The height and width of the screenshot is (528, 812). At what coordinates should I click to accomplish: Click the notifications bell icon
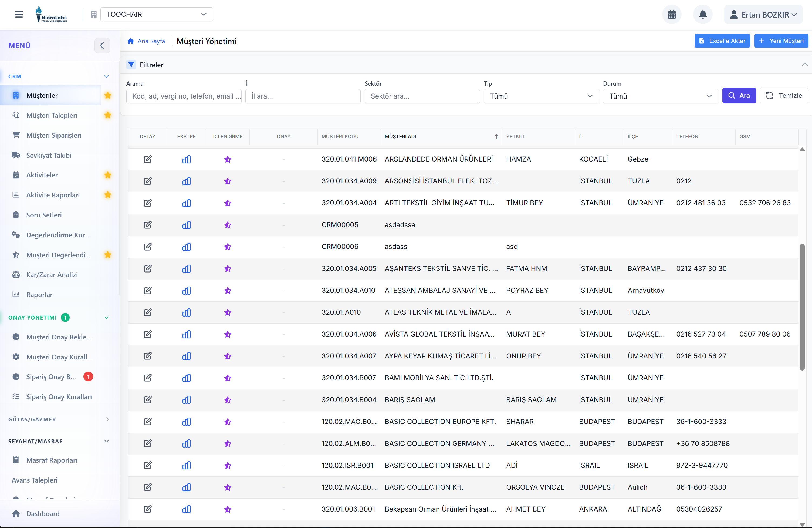702,15
